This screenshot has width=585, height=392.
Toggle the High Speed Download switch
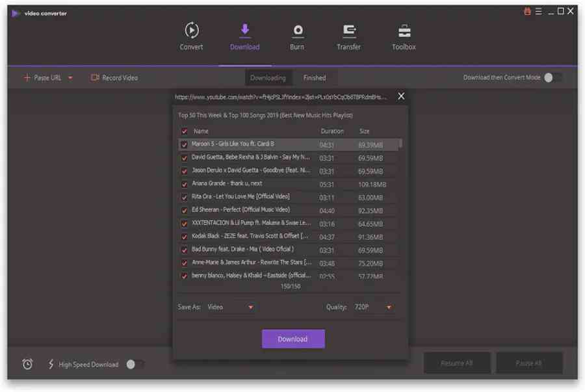(x=135, y=364)
